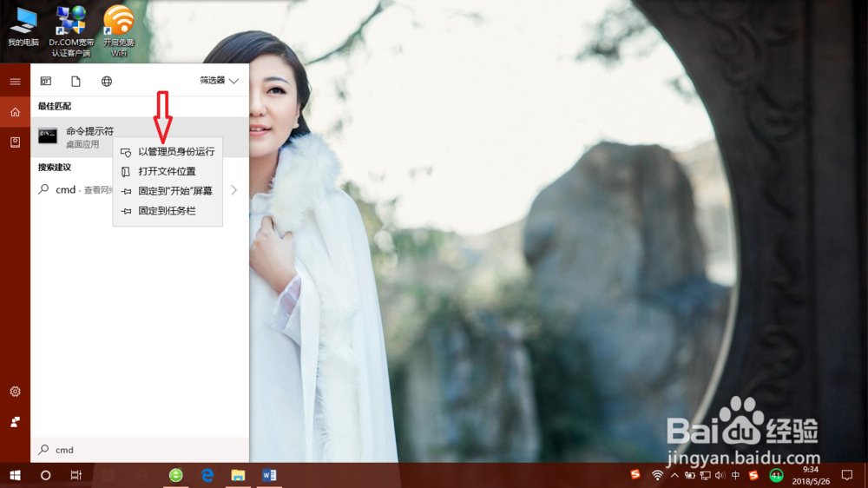Screen dimensions: 868x488
Task: Open left Sogou input tray icon
Action: [x=635, y=475]
